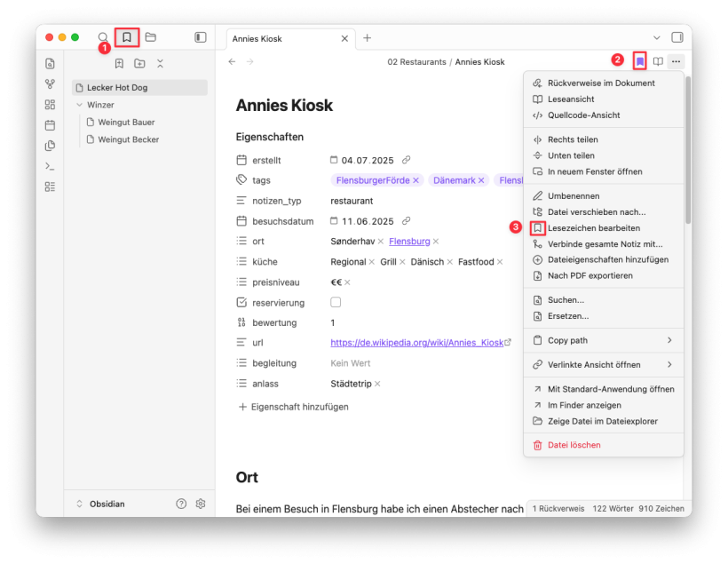Click the filled bookmark icon in note header
This screenshot has height=564, width=728.
click(x=639, y=61)
